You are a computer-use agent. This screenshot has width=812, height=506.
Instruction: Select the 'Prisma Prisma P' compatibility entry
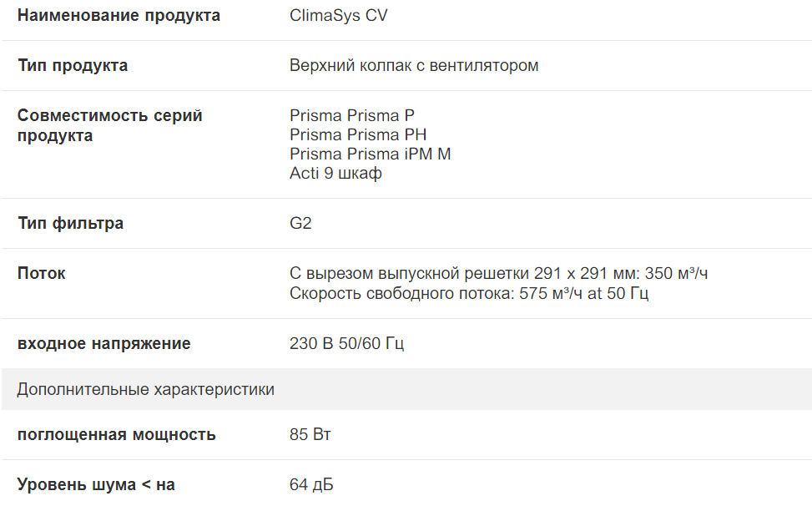(x=351, y=115)
